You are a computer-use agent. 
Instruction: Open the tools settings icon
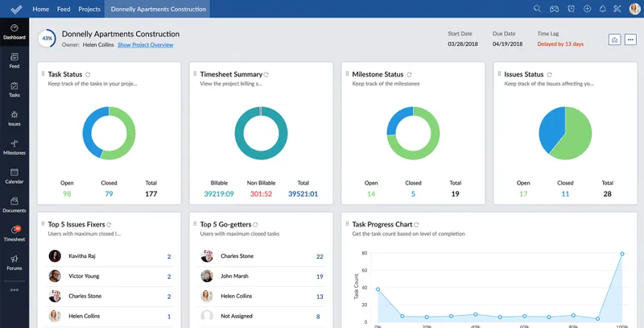(x=617, y=9)
